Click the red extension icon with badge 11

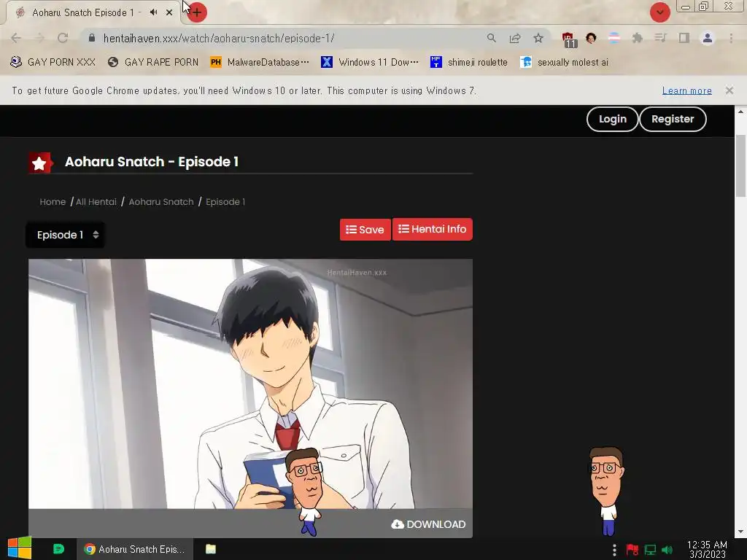tap(569, 39)
